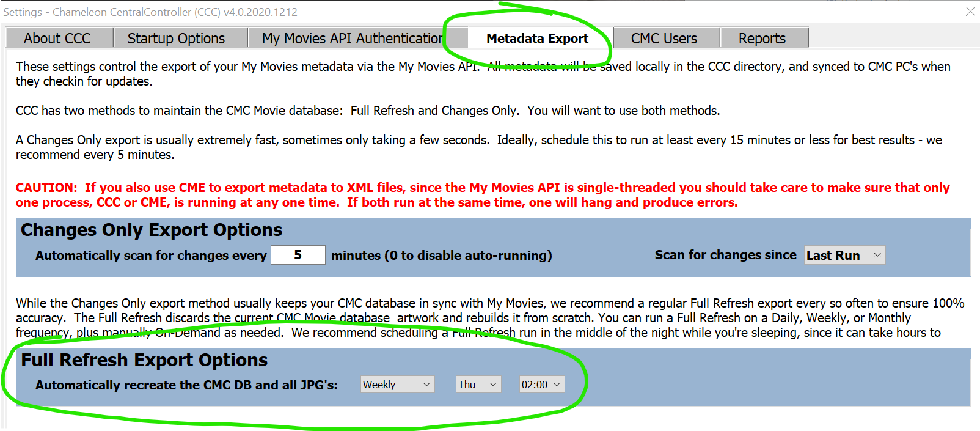
Task: Click the Settings window title text
Action: (150, 12)
